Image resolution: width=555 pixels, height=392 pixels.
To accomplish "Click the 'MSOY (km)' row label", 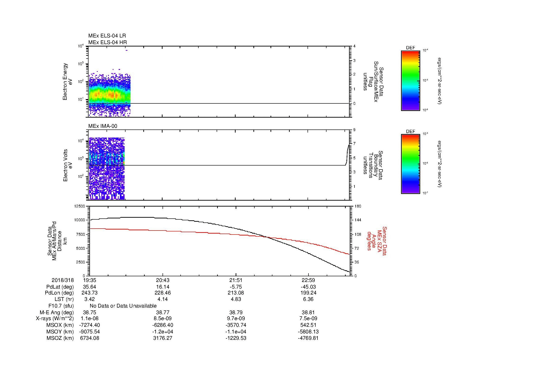I will [x=60, y=332].
